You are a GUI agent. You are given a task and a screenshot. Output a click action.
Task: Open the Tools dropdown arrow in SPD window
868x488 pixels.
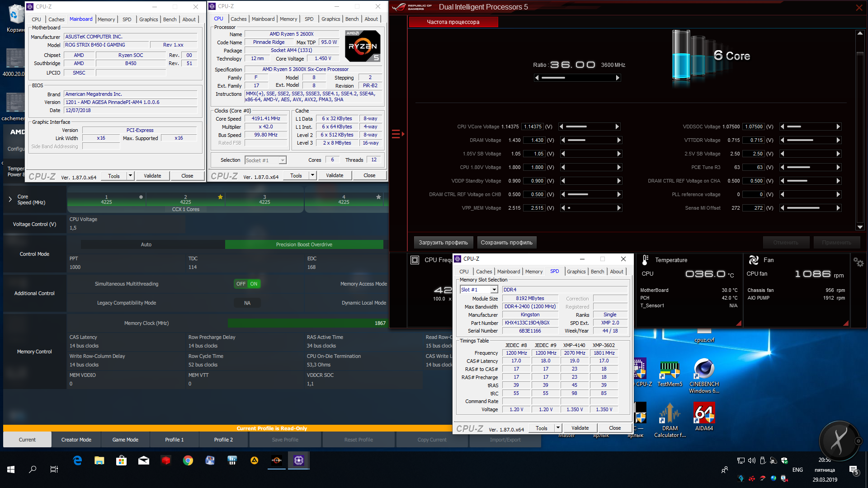click(x=558, y=428)
